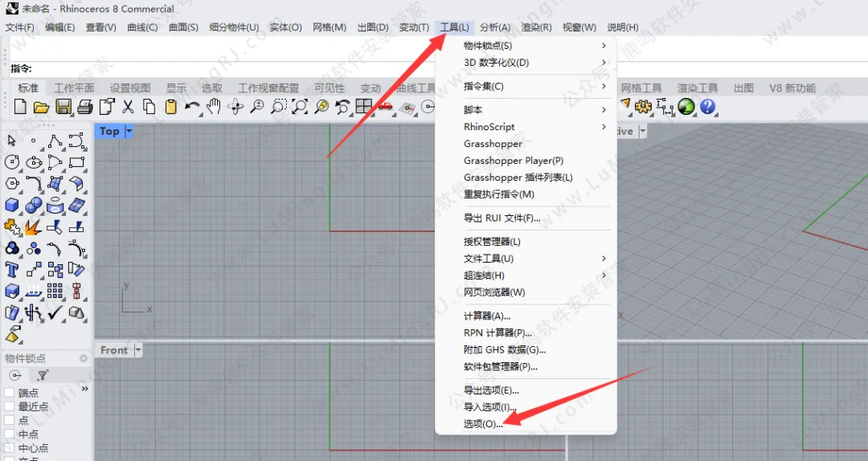Screen dimensions: 868x461
Task: Click the red car icon in toolbar
Action: 385,106
